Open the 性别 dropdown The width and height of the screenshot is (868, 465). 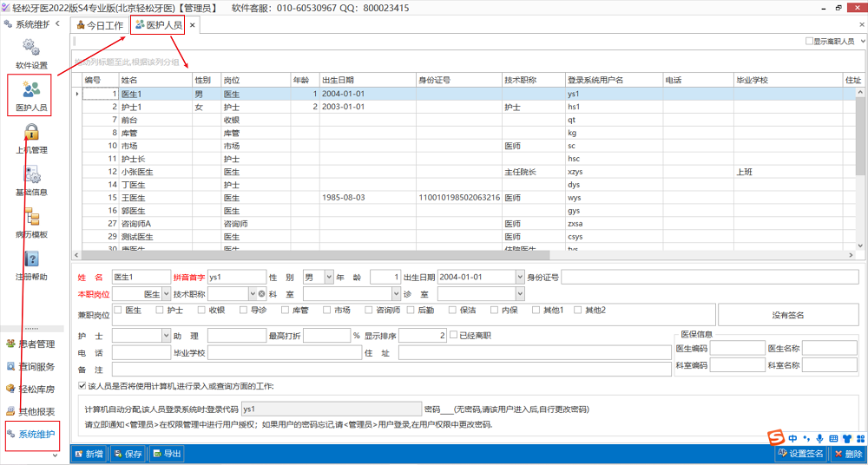(328, 276)
